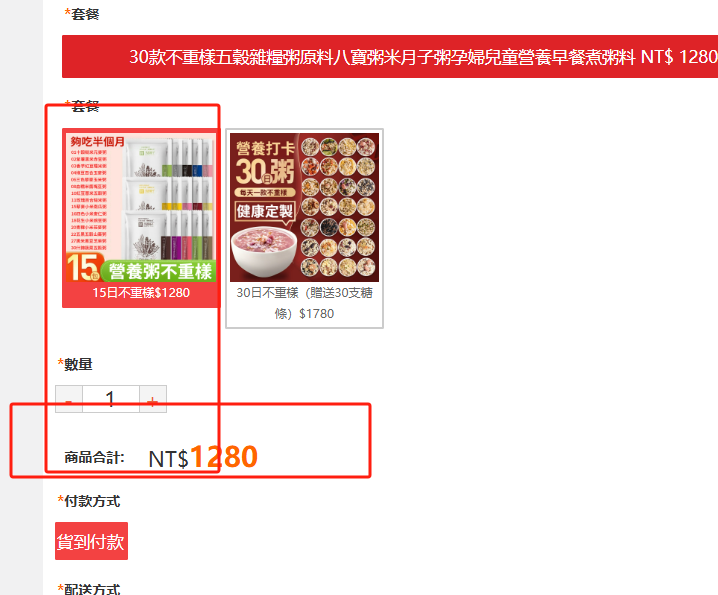The height and width of the screenshot is (595, 718).
Task: Choose the 15日不重樣 package thumbnail image
Action: click(x=141, y=207)
